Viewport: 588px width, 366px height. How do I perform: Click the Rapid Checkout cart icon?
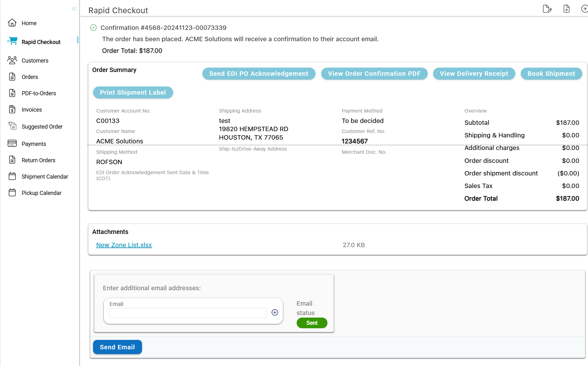(12, 41)
